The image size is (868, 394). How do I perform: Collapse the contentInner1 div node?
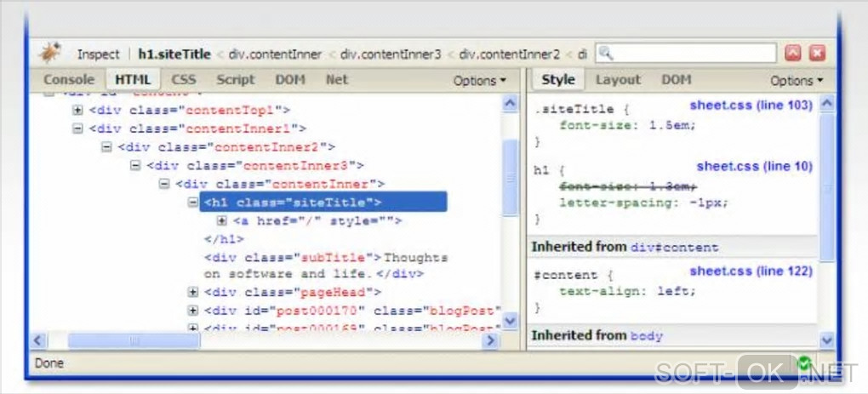pyautogui.click(x=77, y=128)
